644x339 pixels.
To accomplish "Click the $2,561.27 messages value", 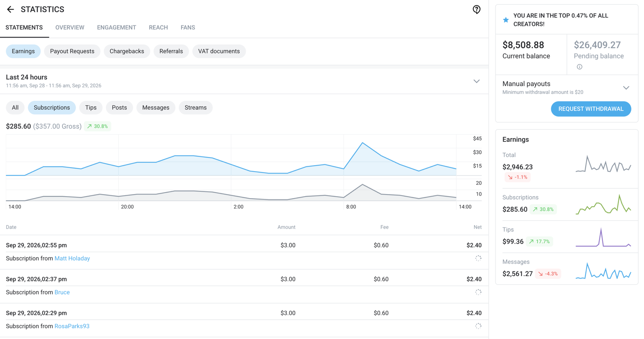I will [x=518, y=274].
